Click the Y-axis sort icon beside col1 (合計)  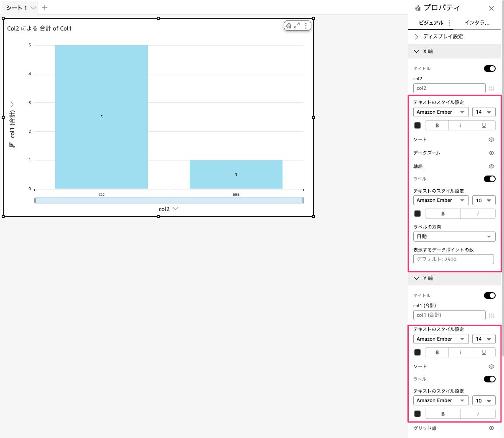tap(12, 145)
